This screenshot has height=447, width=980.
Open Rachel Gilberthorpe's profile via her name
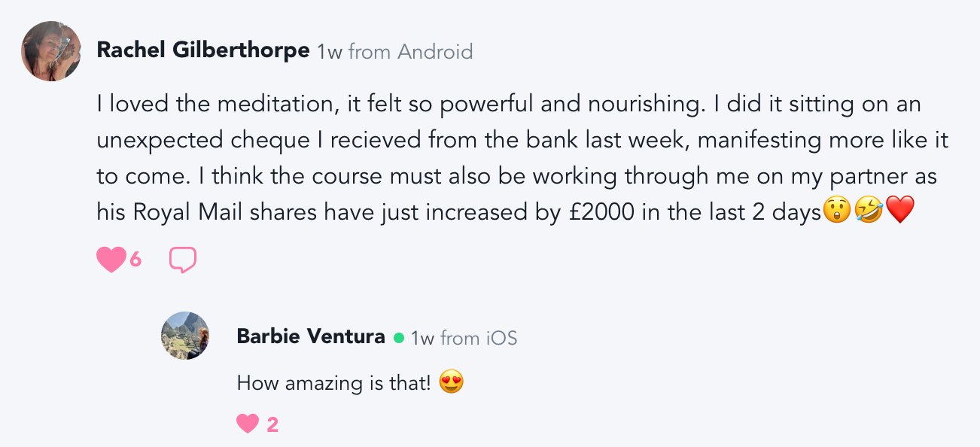coord(203,50)
